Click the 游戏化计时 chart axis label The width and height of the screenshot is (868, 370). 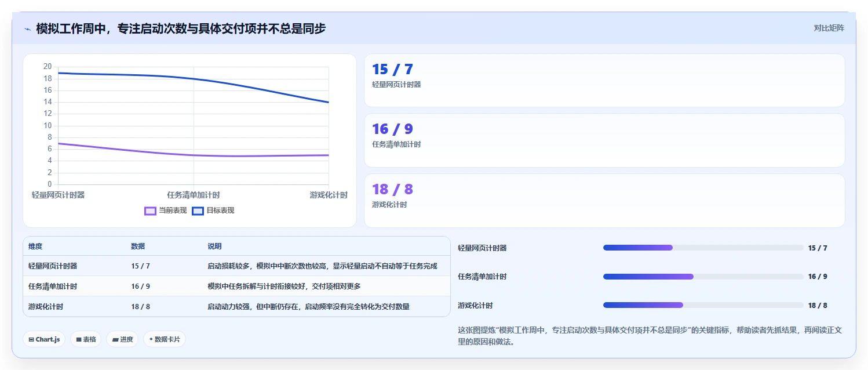click(x=329, y=195)
